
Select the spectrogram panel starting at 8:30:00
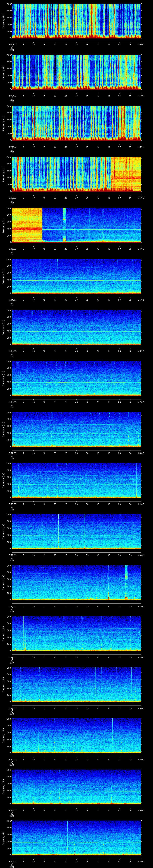coord(77,72)
